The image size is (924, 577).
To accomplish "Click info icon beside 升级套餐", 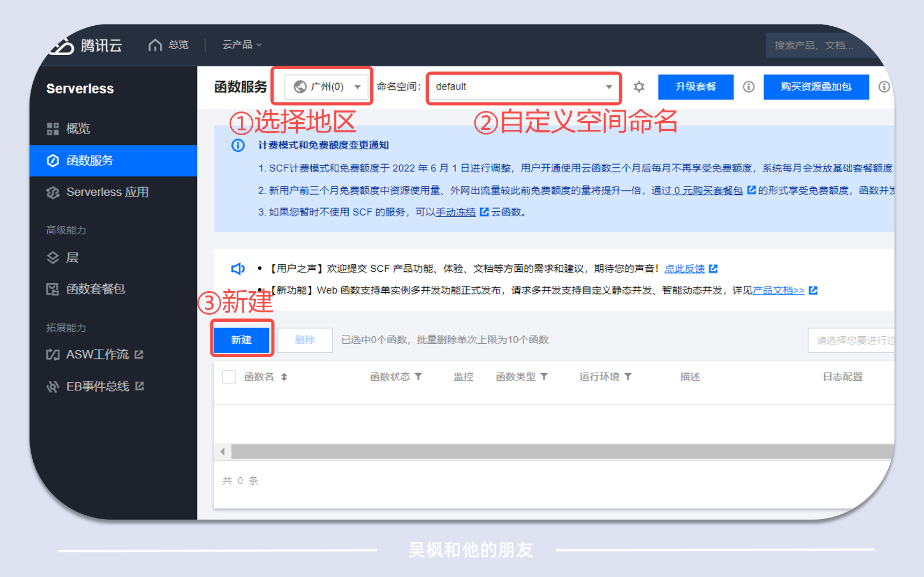I will [x=749, y=86].
